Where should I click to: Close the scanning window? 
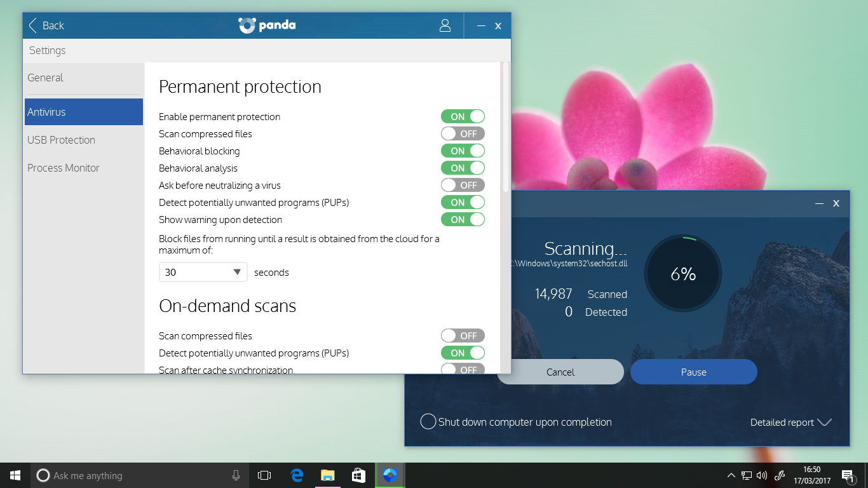pos(836,203)
